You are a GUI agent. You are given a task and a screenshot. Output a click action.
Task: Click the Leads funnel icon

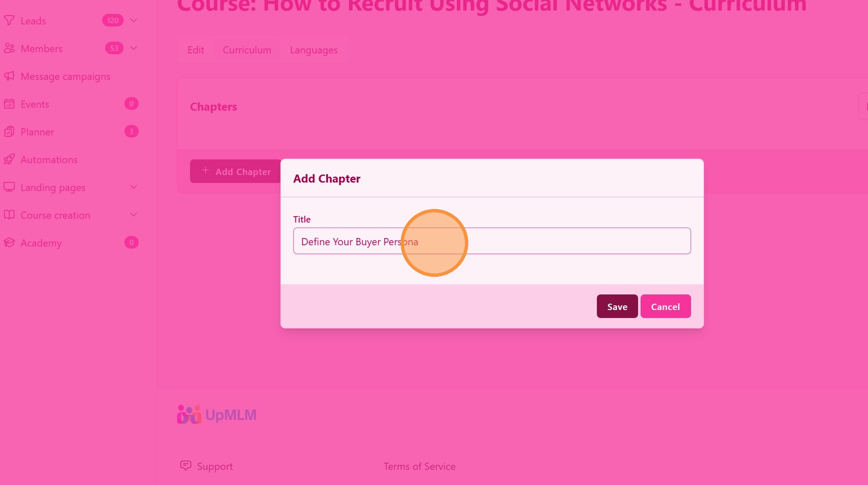(9, 21)
